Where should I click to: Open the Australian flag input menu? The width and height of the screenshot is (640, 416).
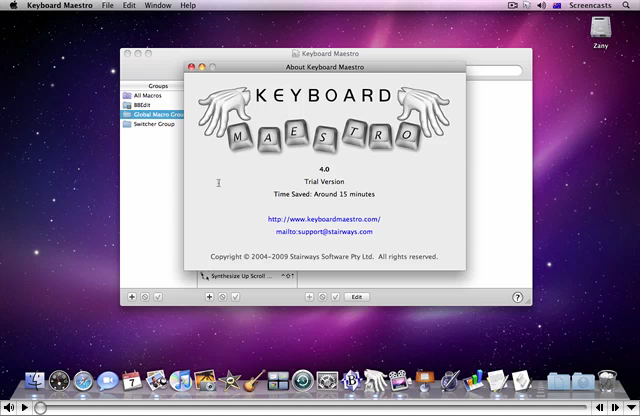557,5
